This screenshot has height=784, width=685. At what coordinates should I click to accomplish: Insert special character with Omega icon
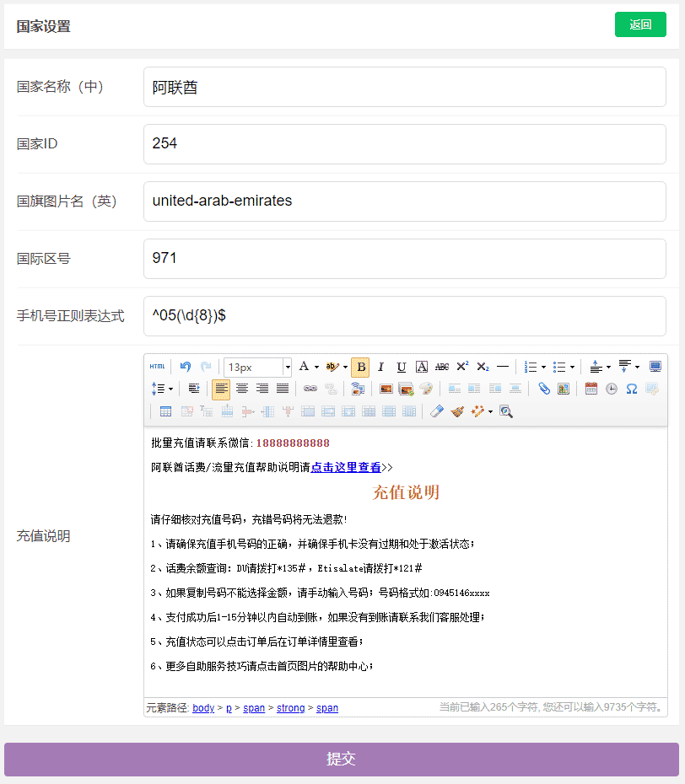point(631,389)
